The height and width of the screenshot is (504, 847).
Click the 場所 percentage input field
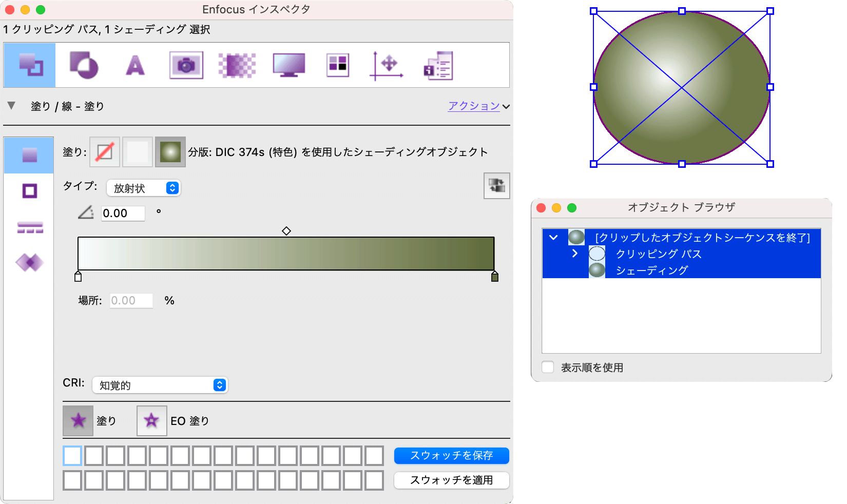[x=131, y=301]
